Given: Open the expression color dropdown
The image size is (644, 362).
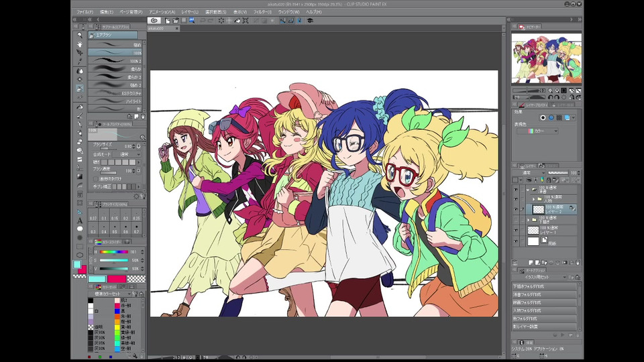Looking at the screenshot, I should tap(537, 131).
